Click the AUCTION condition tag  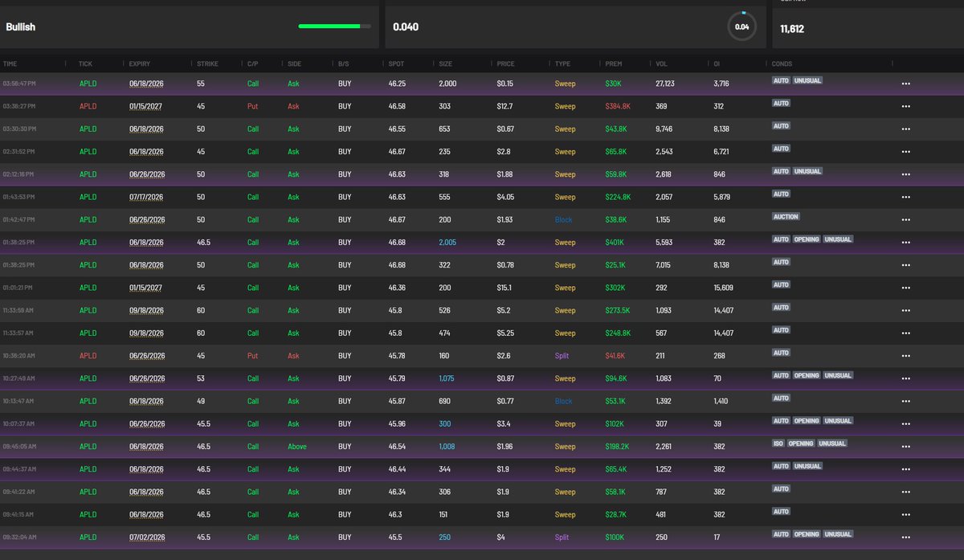786,217
